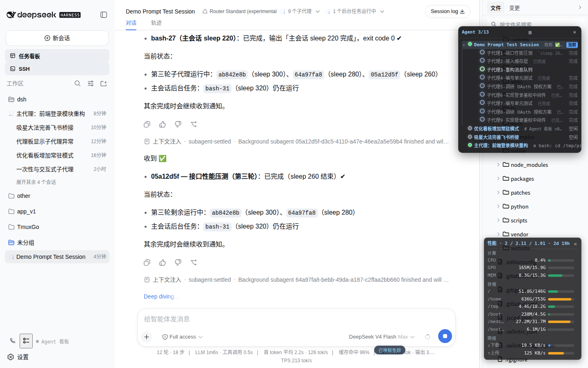588x368 pixels.
Task: Expand the dsh workspace folder
Action: (x=57, y=99)
